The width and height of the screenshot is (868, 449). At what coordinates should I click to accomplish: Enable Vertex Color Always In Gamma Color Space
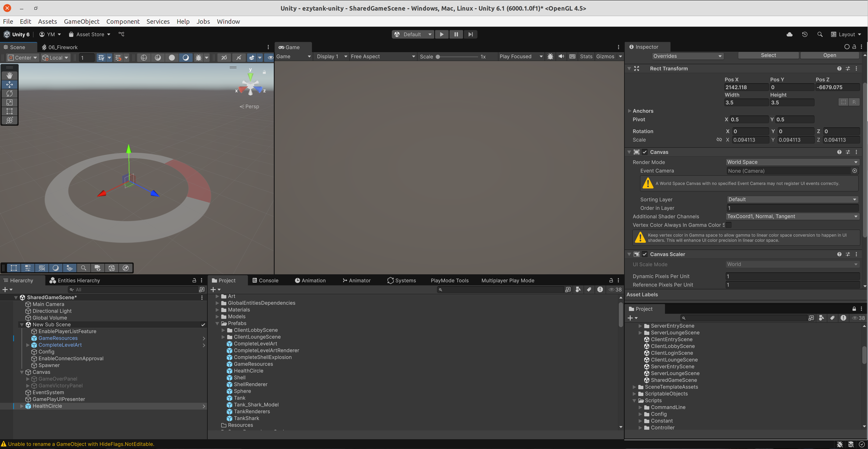click(x=729, y=225)
